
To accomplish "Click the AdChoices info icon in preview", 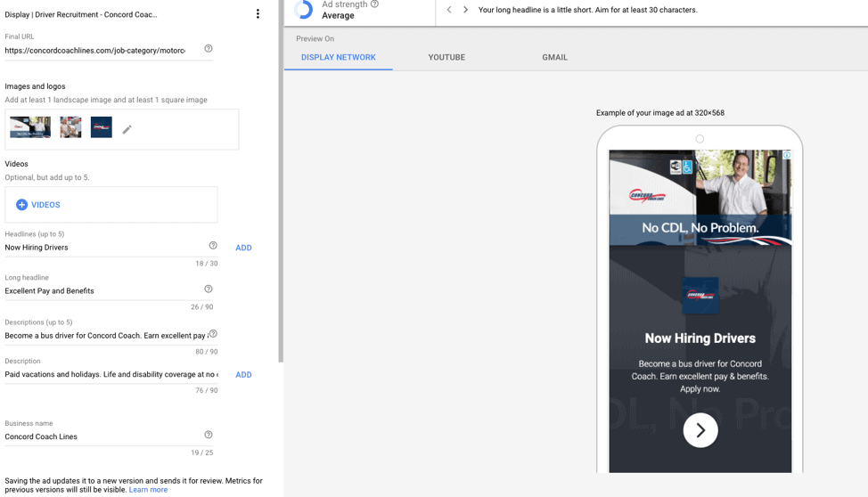I will [787, 155].
